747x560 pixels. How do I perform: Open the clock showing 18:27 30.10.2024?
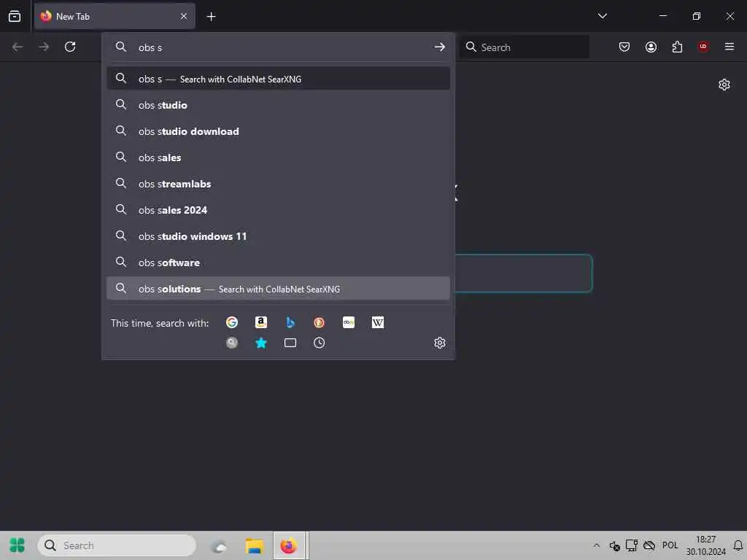pyautogui.click(x=705, y=545)
